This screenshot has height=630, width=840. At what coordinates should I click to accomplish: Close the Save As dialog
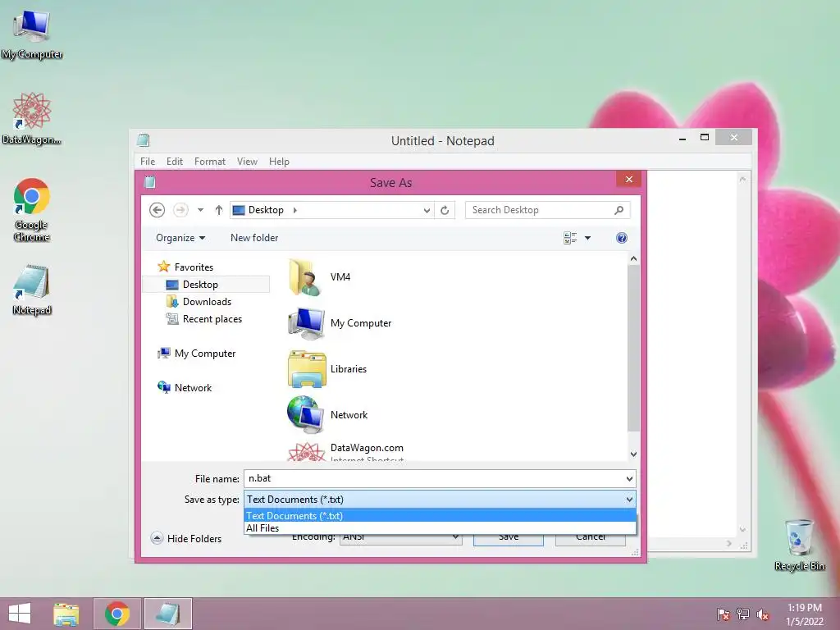click(x=629, y=179)
